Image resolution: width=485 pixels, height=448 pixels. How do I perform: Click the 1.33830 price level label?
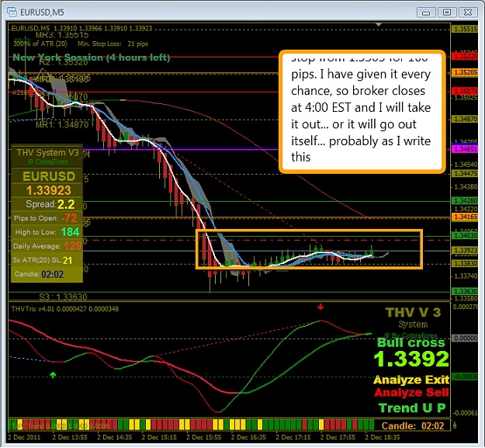(465, 263)
